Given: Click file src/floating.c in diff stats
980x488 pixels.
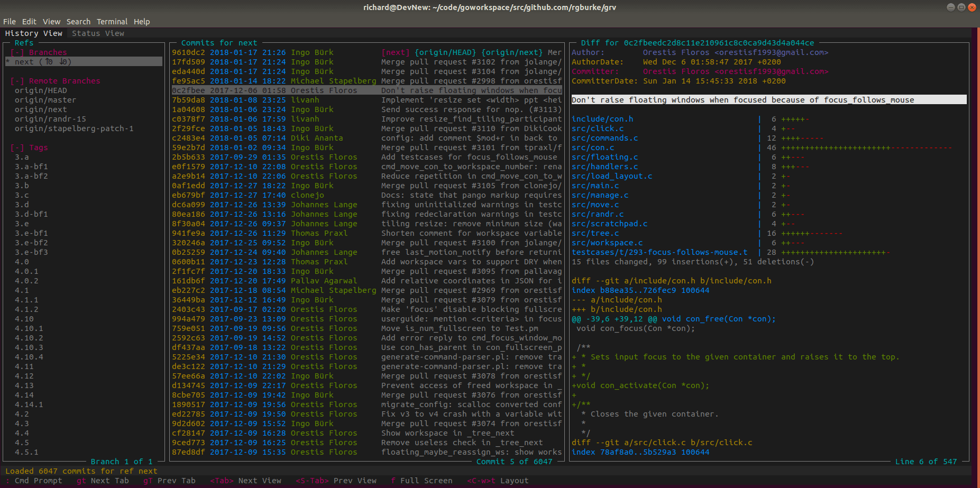Looking at the screenshot, I should point(605,157).
